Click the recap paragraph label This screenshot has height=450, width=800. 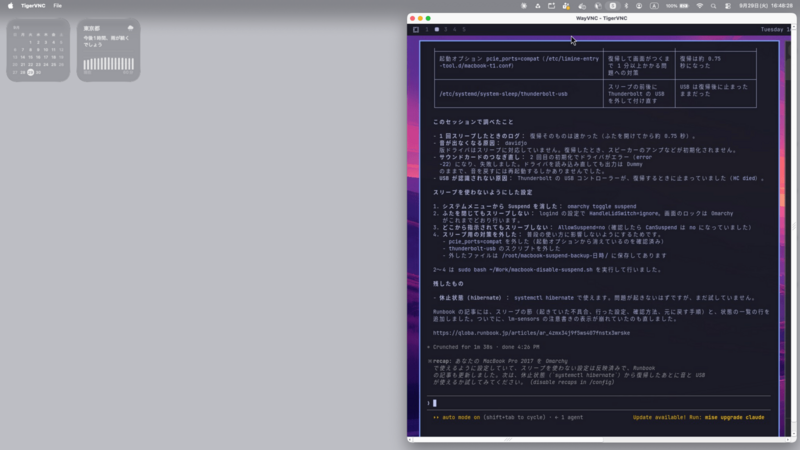442,361
